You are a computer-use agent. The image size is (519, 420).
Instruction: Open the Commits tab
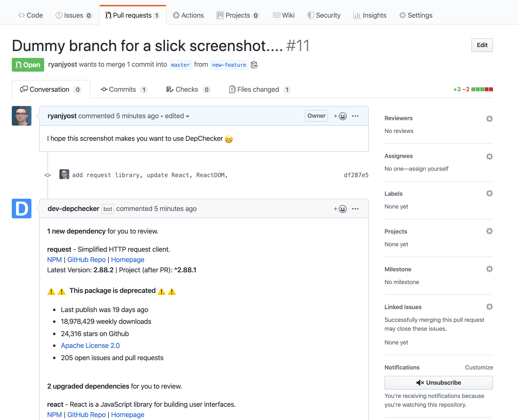[122, 90]
